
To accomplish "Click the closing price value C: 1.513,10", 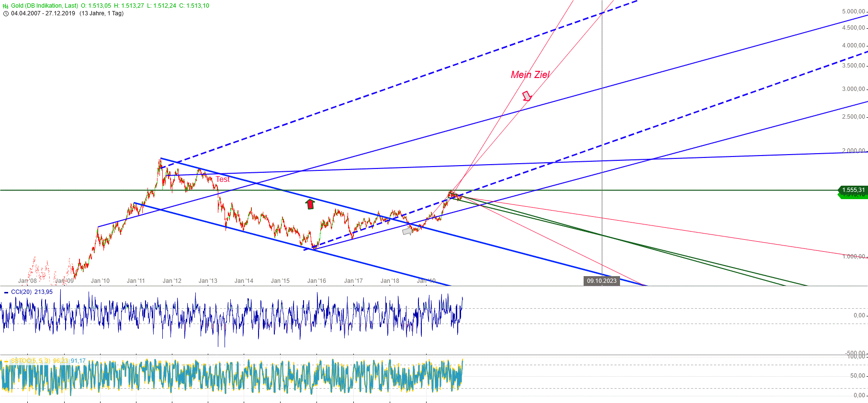I will point(194,6).
